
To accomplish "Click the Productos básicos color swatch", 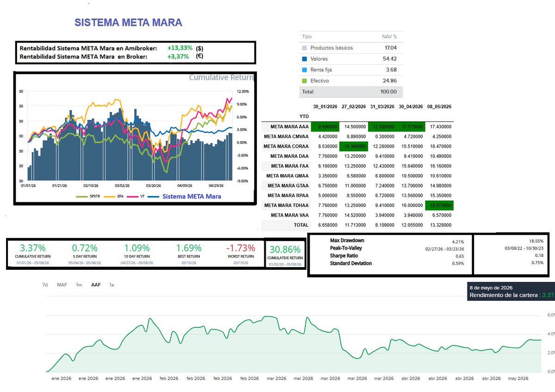I will pos(305,48).
